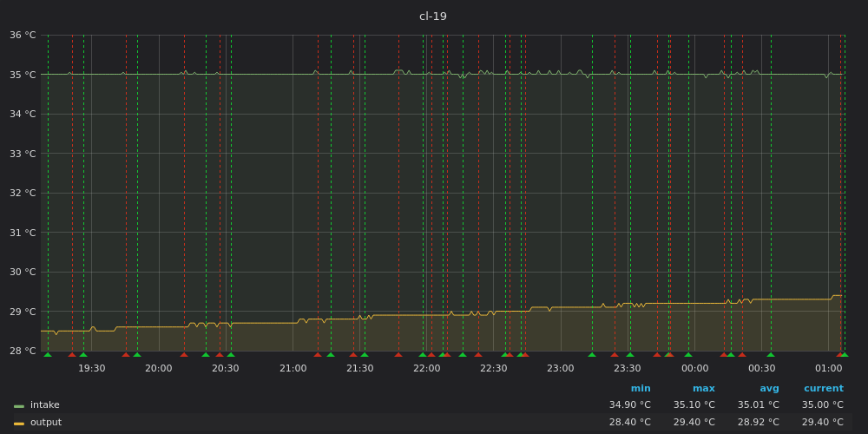Click the green annotation marker between 23:00 and 23:30
Screen dimensions: 868x434
[592, 354]
